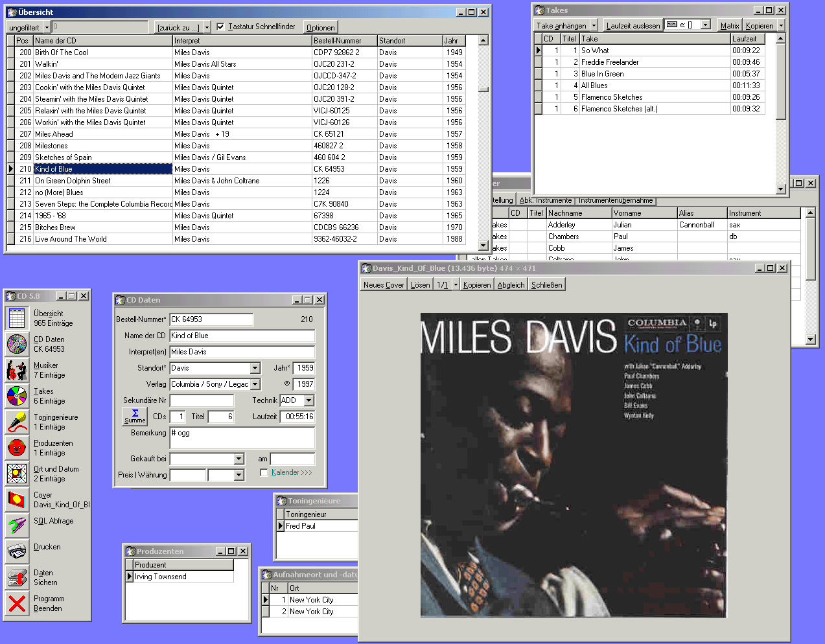This screenshot has width=825, height=644.
Task: Sort by the Jahr column header in Übersicht
Action: (454, 41)
